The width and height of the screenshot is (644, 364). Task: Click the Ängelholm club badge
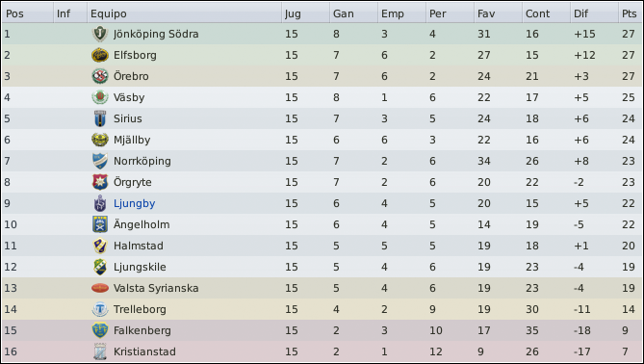(x=100, y=224)
